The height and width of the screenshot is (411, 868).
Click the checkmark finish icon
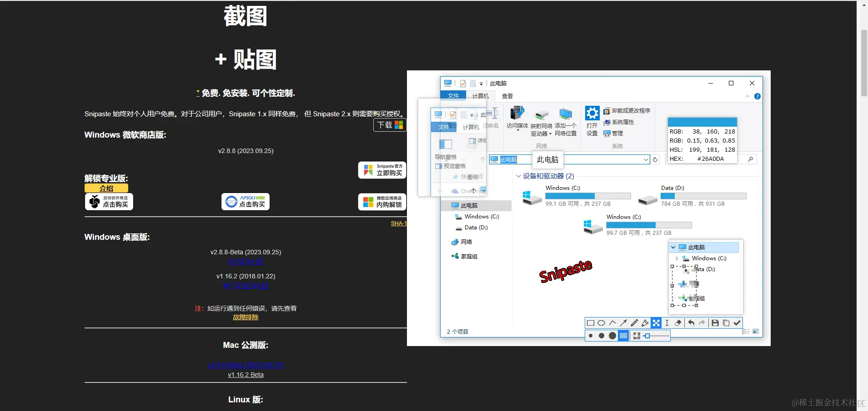[x=737, y=323]
